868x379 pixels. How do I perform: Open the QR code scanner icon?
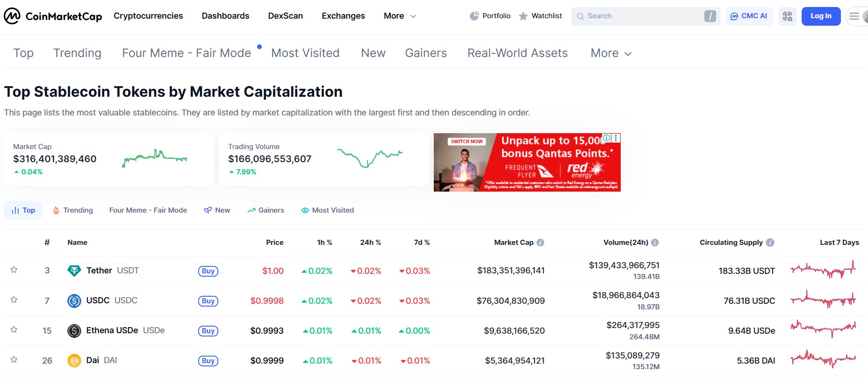(x=787, y=16)
